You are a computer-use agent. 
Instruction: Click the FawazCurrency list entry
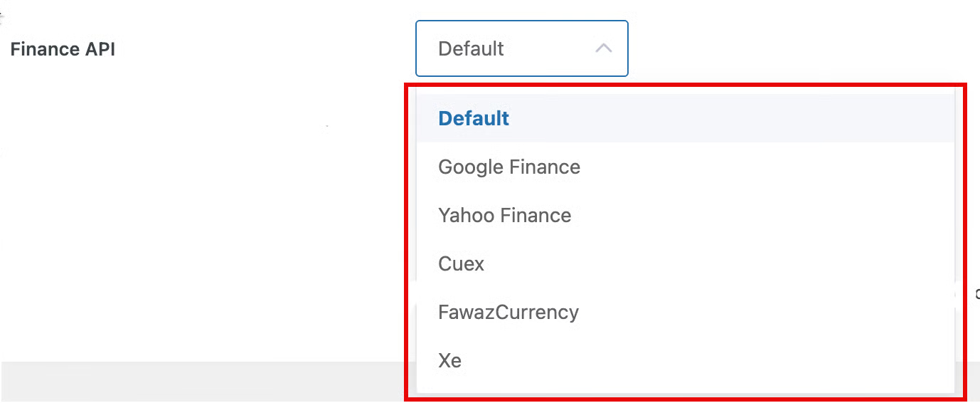508,313
